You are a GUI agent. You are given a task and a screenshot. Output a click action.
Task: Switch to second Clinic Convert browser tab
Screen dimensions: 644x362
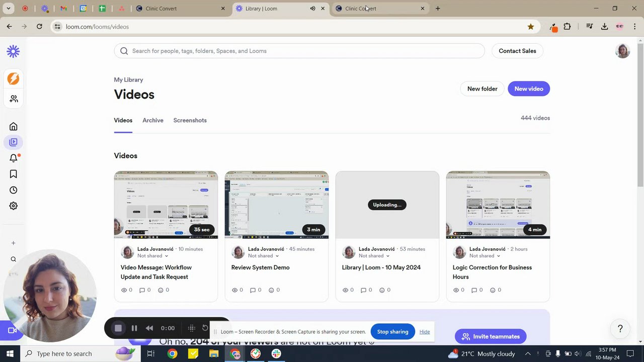coord(380,9)
